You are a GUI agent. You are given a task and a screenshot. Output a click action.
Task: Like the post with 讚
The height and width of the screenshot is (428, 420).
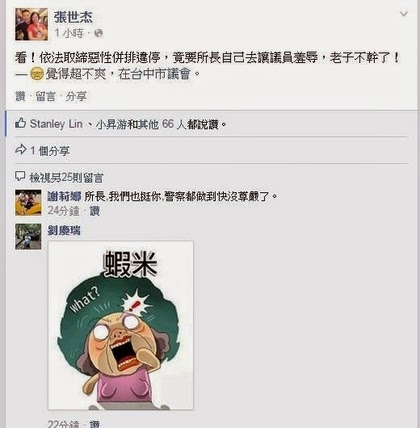[x=20, y=97]
